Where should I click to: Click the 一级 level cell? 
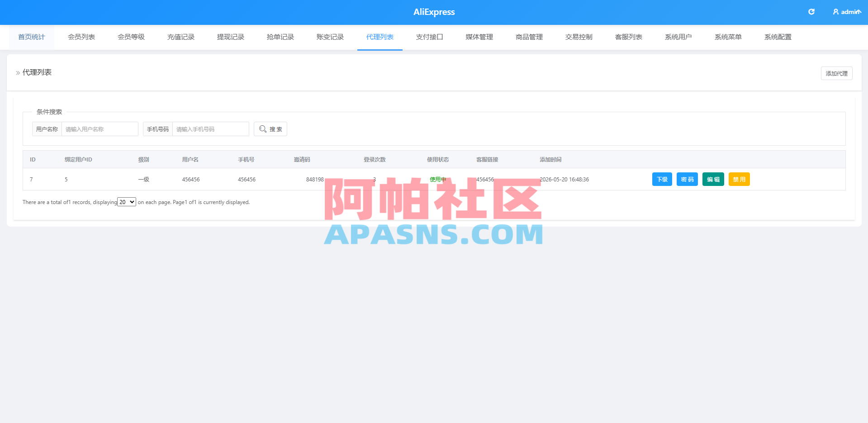click(x=144, y=180)
